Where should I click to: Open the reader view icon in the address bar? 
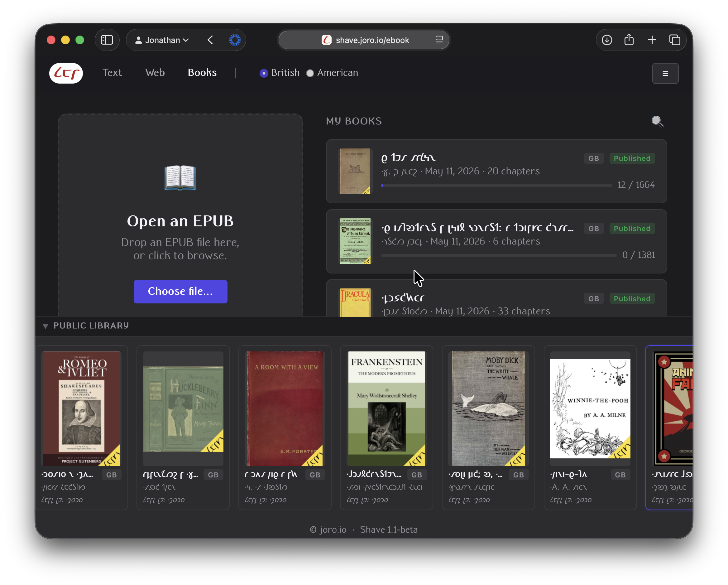[x=438, y=40]
